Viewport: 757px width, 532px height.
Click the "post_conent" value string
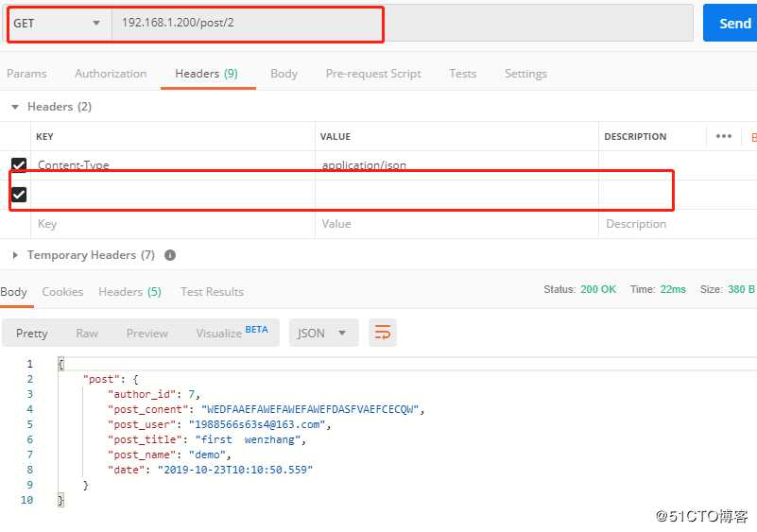pyautogui.click(x=310, y=409)
